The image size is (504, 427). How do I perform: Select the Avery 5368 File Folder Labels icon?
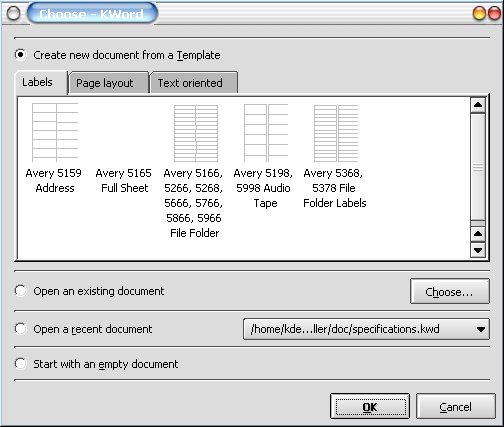(x=336, y=133)
